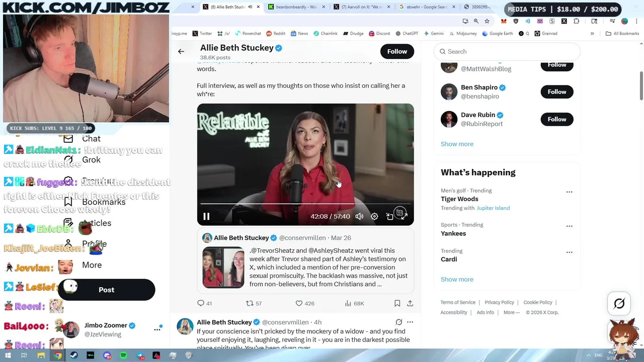Open the ChatGPT bookmark

407,34
